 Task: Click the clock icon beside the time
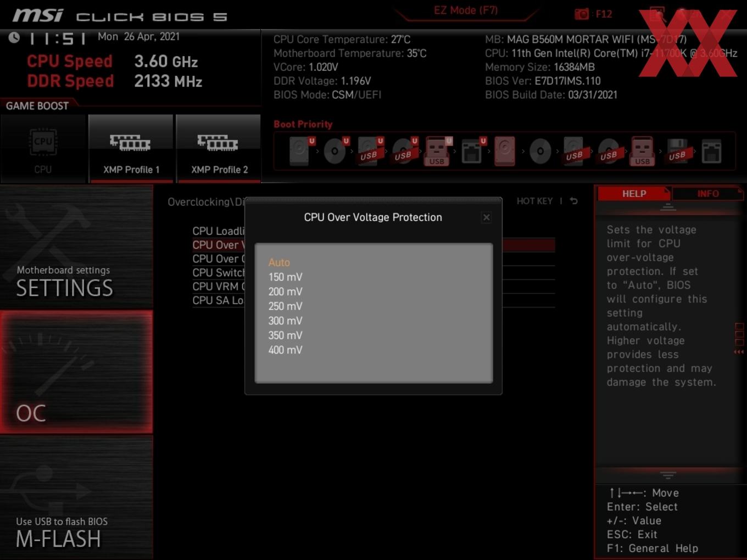coord(14,37)
